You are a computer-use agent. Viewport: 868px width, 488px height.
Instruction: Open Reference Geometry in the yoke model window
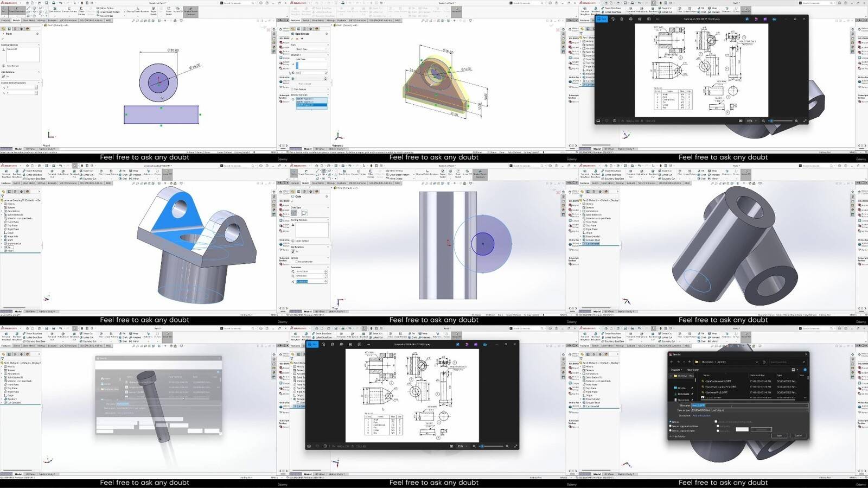[148, 173]
